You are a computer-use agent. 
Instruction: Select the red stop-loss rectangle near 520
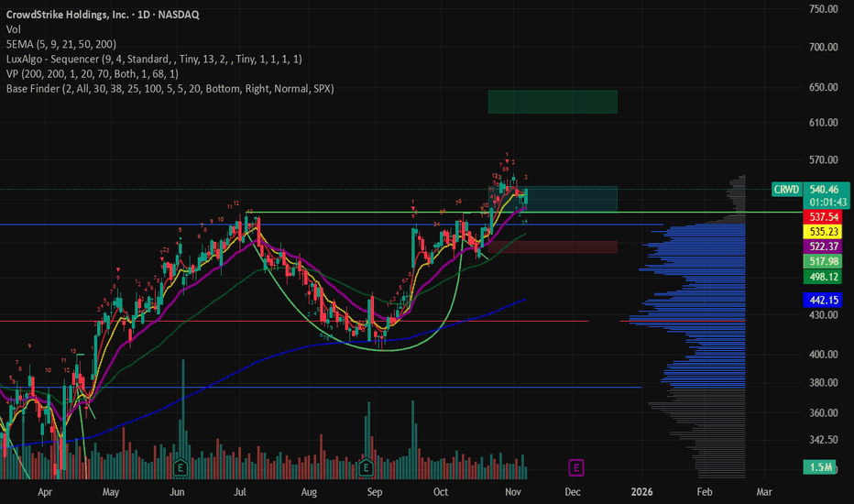[x=552, y=247]
